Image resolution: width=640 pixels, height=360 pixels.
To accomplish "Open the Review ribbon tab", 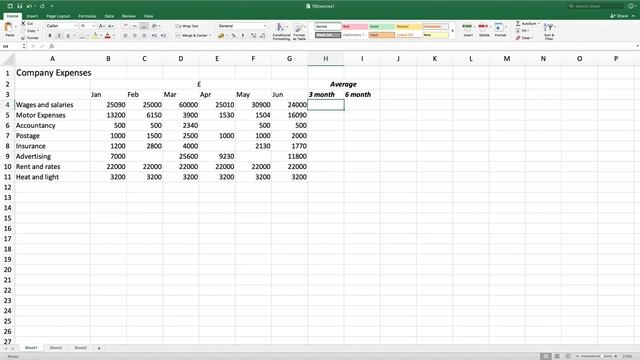I will 129,16.
